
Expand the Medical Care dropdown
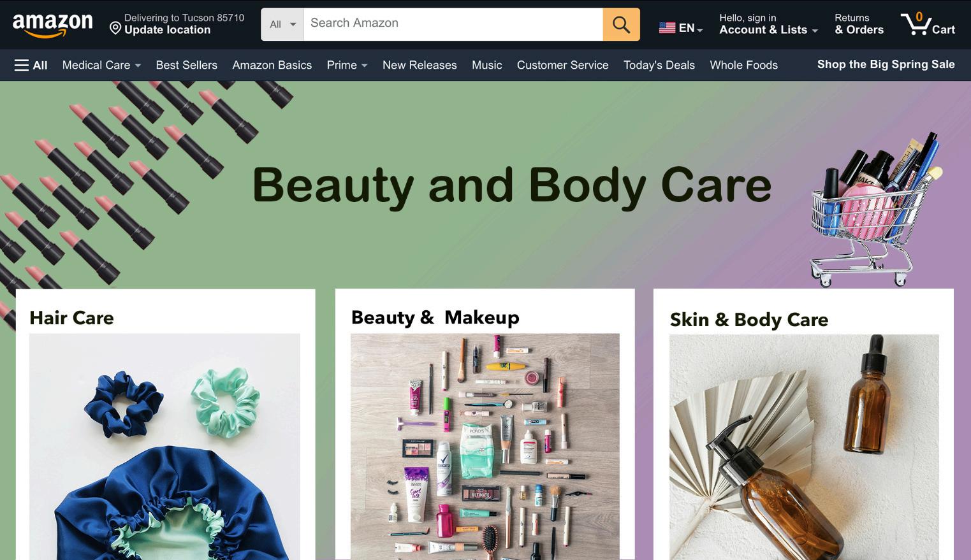coord(101,65)
